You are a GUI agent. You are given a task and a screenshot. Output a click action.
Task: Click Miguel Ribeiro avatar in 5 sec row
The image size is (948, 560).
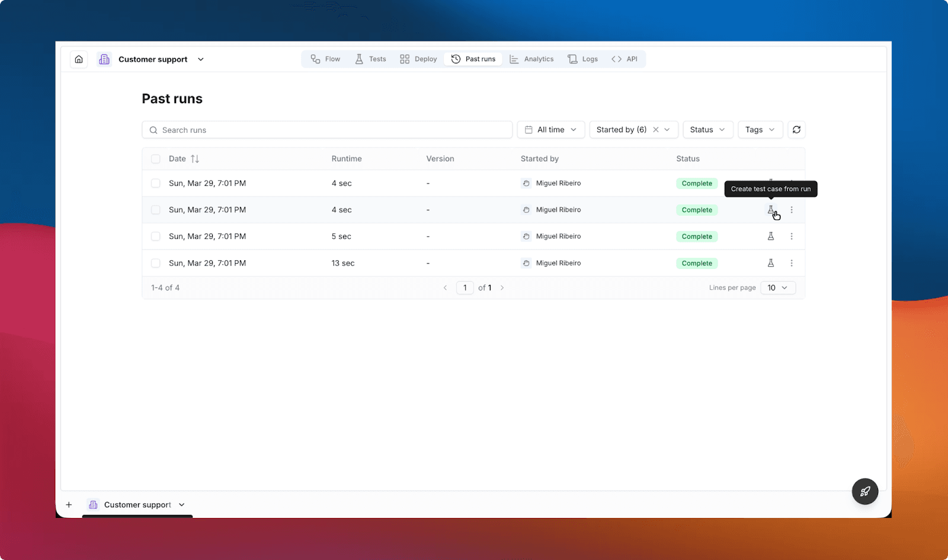pyautogui.click(x=526, y=236)
